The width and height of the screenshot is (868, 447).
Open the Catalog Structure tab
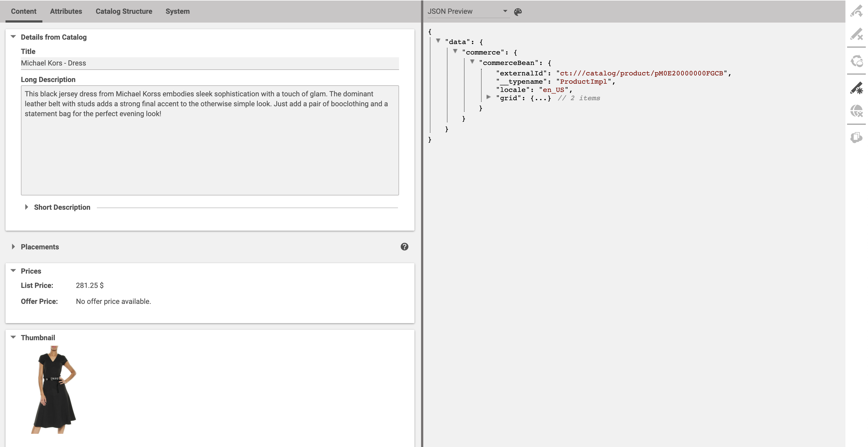tap(124, 11)
